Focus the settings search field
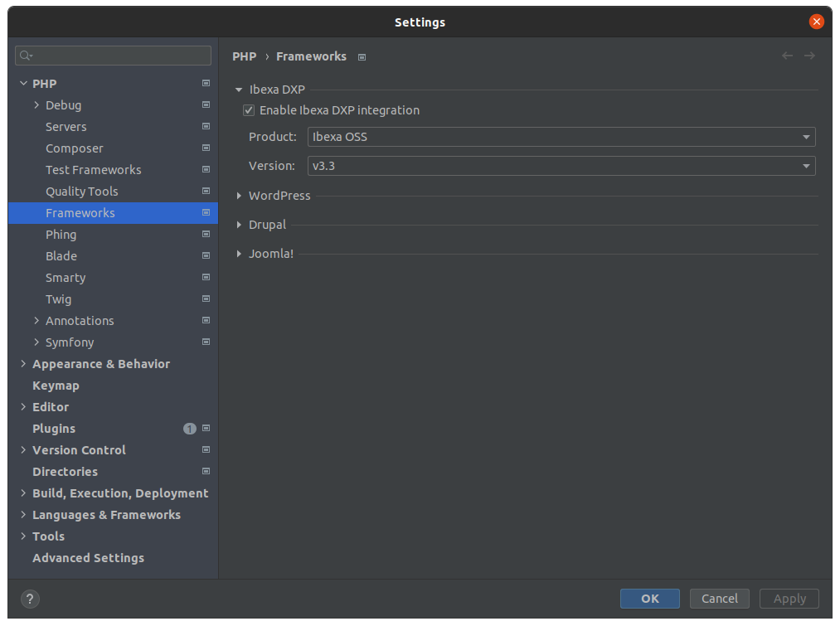 click(120, 56)
